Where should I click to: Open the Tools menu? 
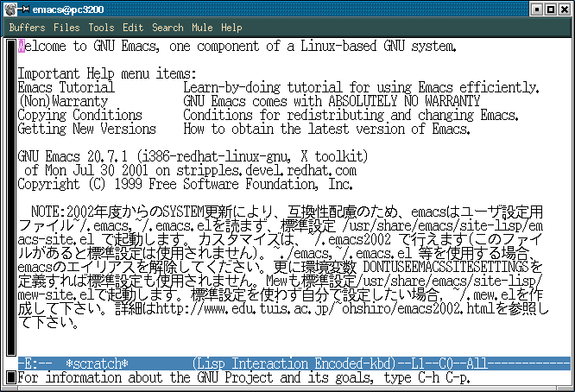point(101,28)
